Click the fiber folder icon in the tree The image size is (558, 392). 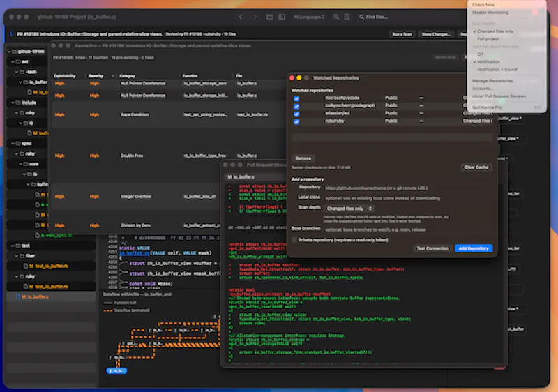click(22, 256)
